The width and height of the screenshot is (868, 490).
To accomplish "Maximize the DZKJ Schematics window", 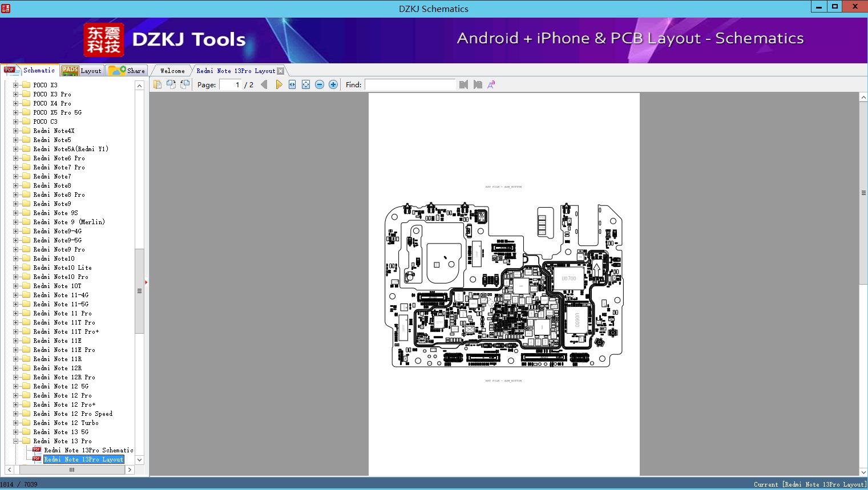I will point(834,7).
